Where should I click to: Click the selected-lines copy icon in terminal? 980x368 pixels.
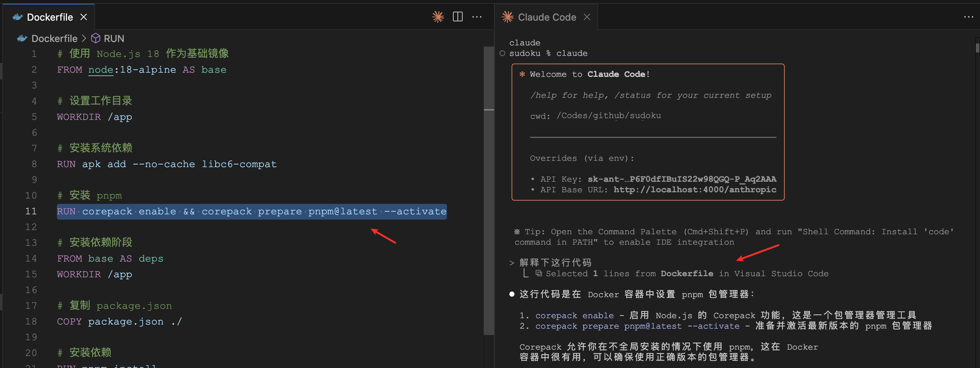pos(539,273)
